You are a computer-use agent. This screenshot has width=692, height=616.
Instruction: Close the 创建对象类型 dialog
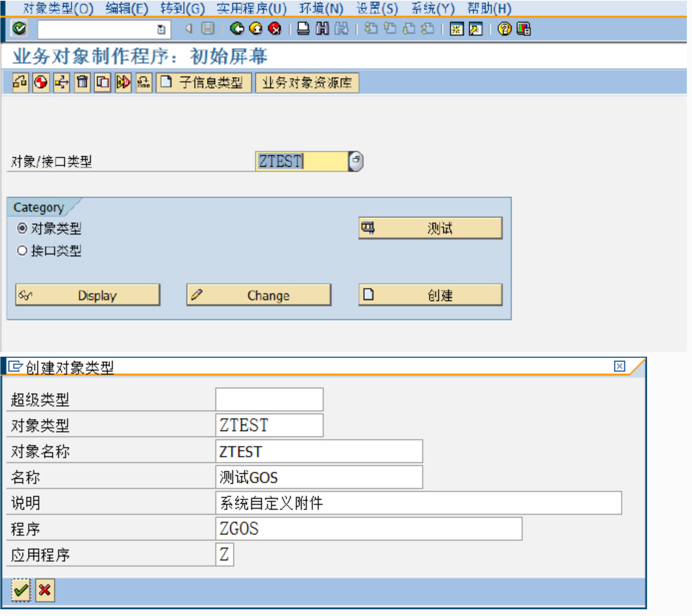pos(620,366)
